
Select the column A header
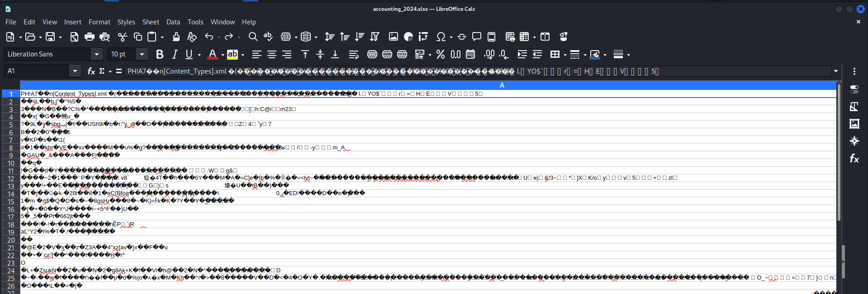(x=502, y=85)
